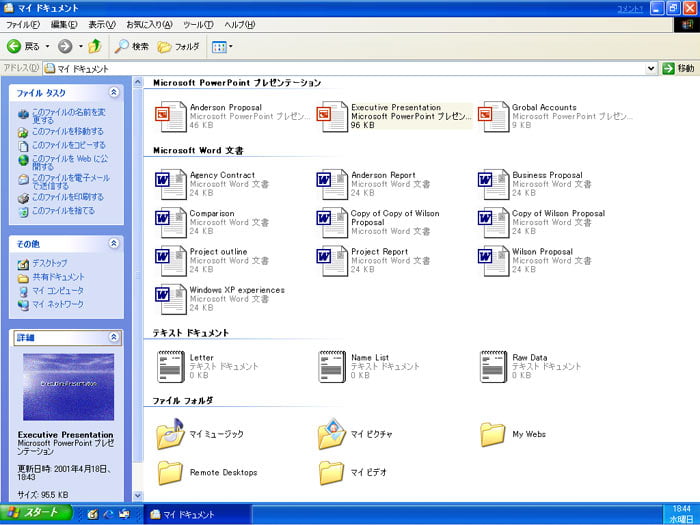Screen dimensions: 700x525
Task: Open My Network (マイ ネットワーク) link
Action: (x=58, y=304)
